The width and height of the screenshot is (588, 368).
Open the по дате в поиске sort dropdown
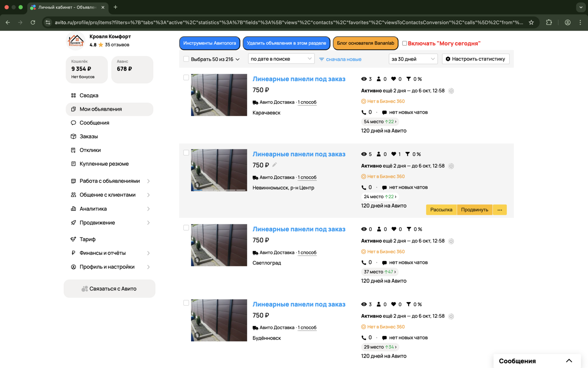click(281, 59)
